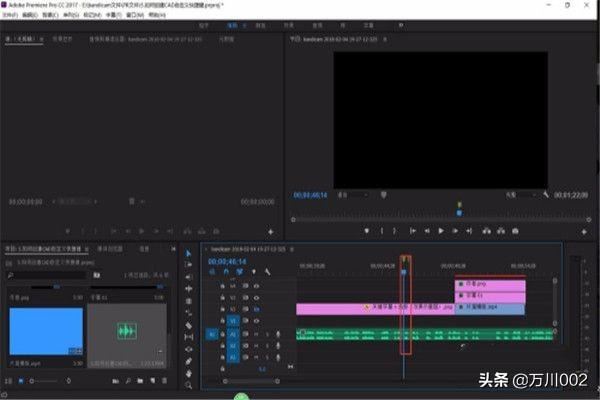Open the File menu
The width and height of the screenshot is (600, 400).
coord(10,15)
